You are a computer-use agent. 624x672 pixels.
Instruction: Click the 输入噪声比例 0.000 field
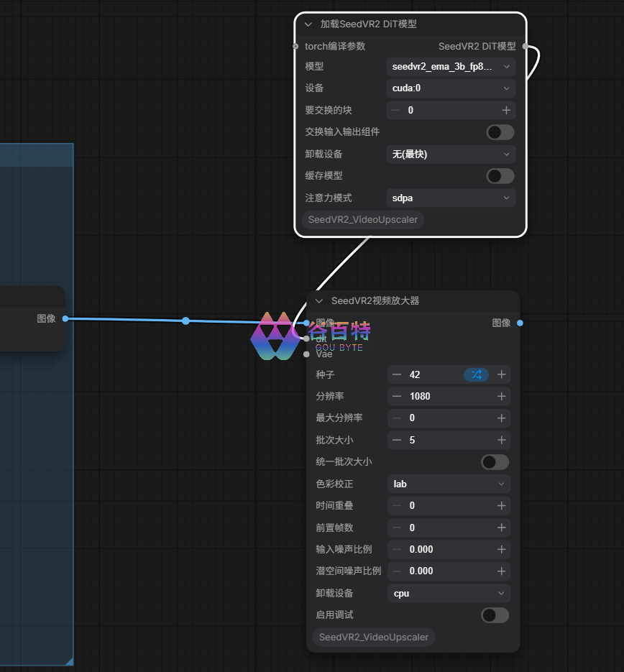click(449, 549)
